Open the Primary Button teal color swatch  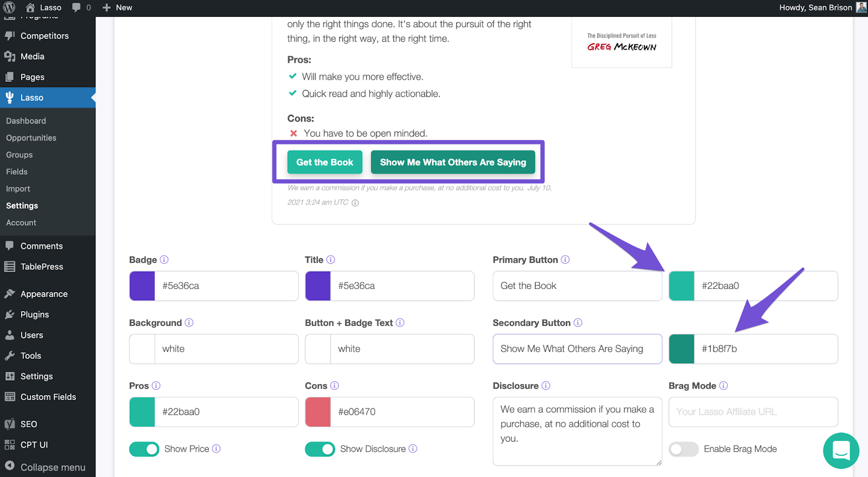[x=681, y=286]
